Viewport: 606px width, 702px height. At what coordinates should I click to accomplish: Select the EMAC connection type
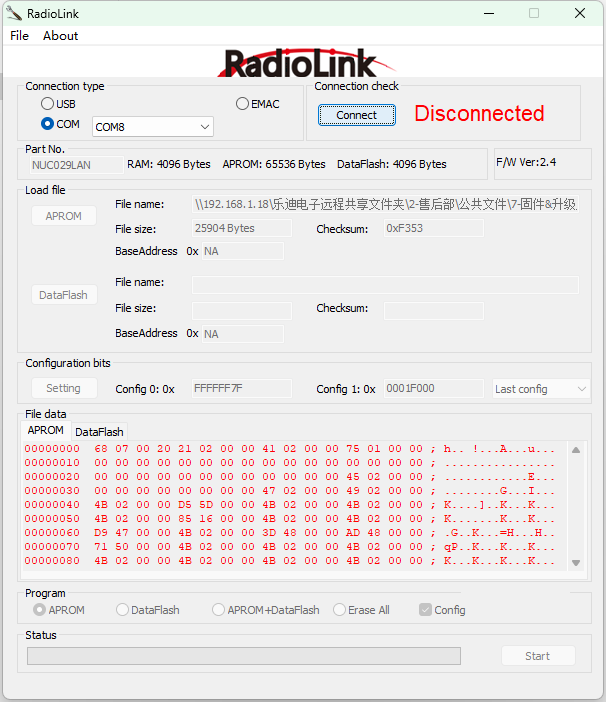tap(243, 104)
